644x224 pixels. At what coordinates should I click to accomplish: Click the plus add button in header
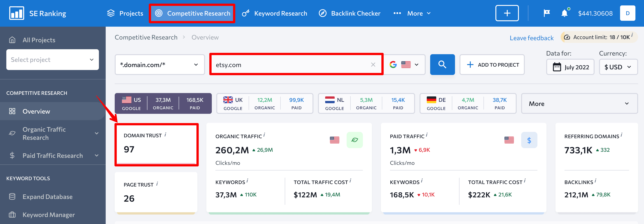tap(507, 13)
